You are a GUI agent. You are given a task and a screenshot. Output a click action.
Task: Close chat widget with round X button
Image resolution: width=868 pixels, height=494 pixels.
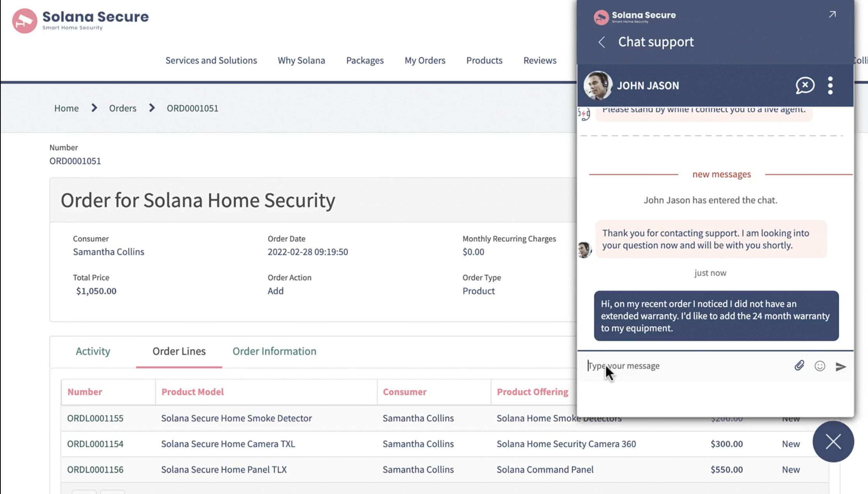(833, 442)
